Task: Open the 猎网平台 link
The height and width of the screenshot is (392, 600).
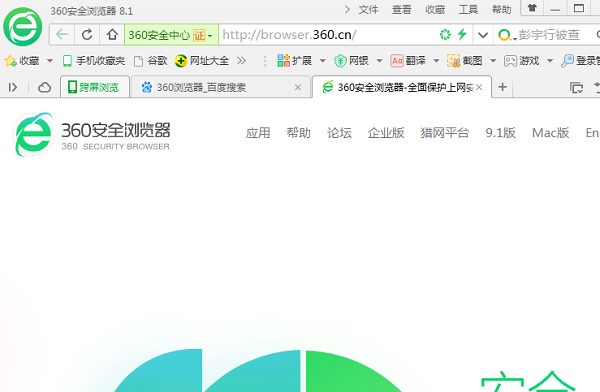Action: click(x=445, y=133)
